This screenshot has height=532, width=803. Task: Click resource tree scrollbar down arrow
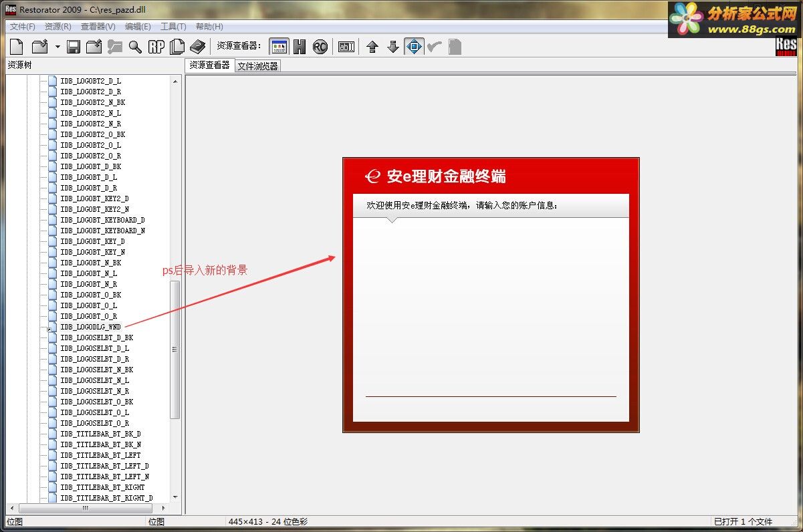point(175,497)
